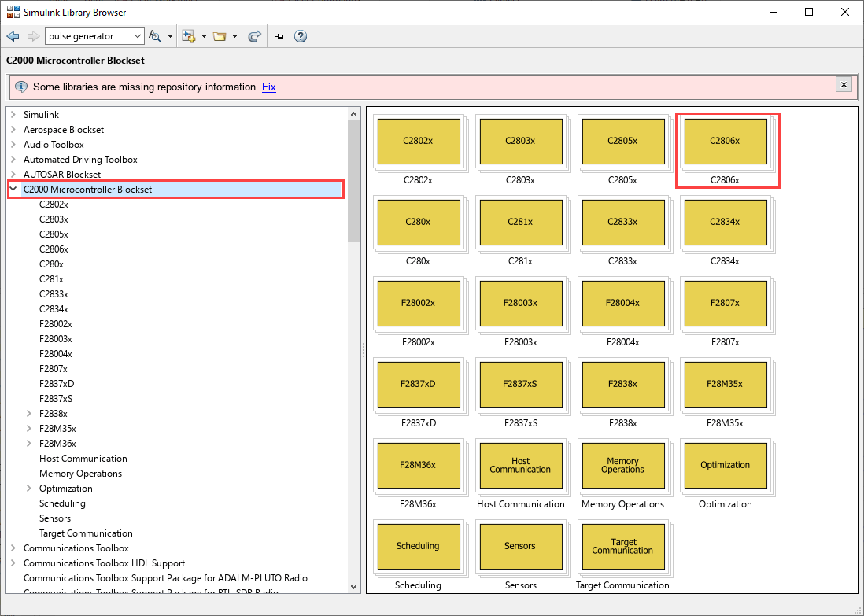Click the back navigation arrow
The image size is (864, 616).
point(13,36)
